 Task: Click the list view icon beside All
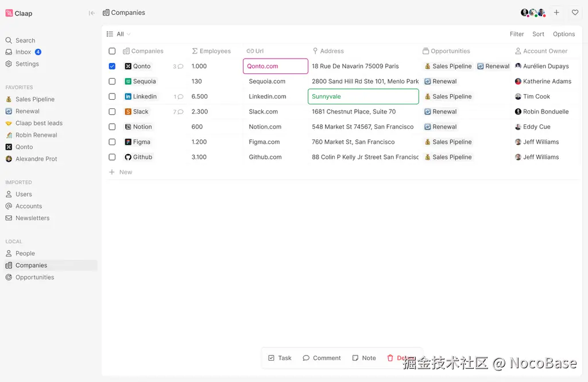click(x=110, y=34)
